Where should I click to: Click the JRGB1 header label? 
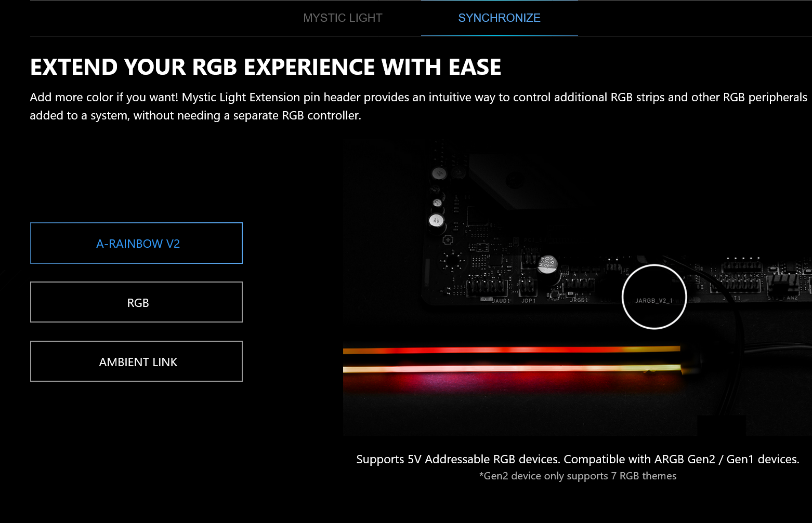[579, 300]
